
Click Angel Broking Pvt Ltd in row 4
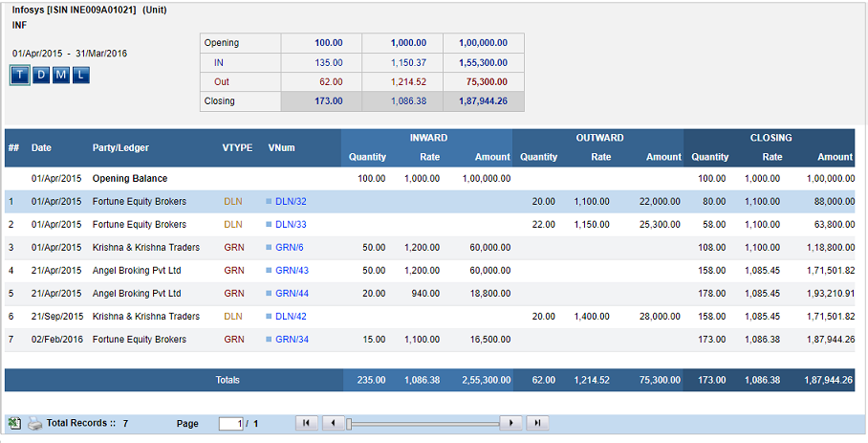coord(137,270)
